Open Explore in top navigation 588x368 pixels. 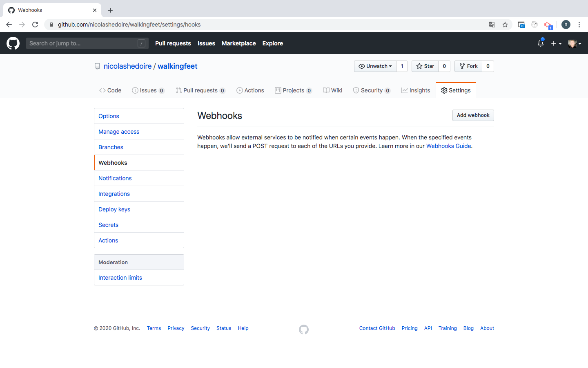pos(273,43)
